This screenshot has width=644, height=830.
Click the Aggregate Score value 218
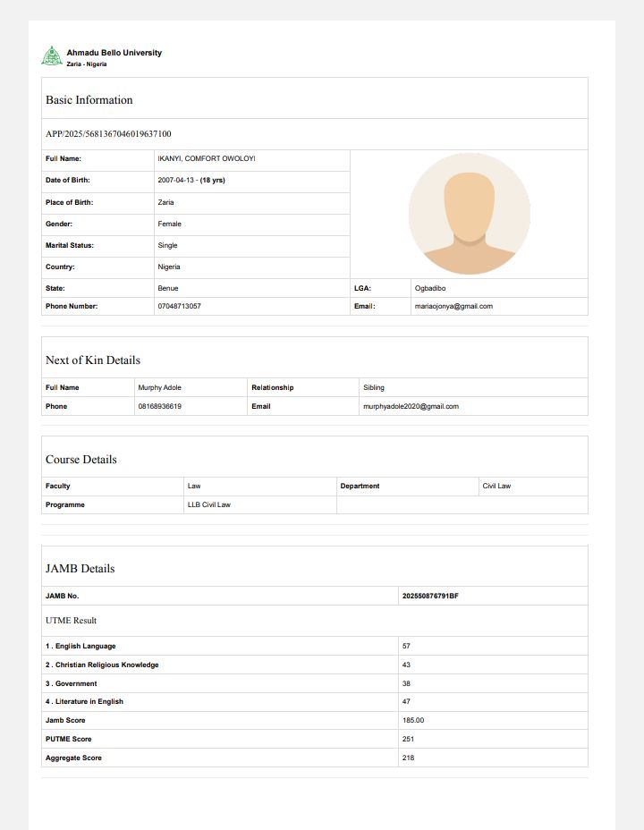408,758
